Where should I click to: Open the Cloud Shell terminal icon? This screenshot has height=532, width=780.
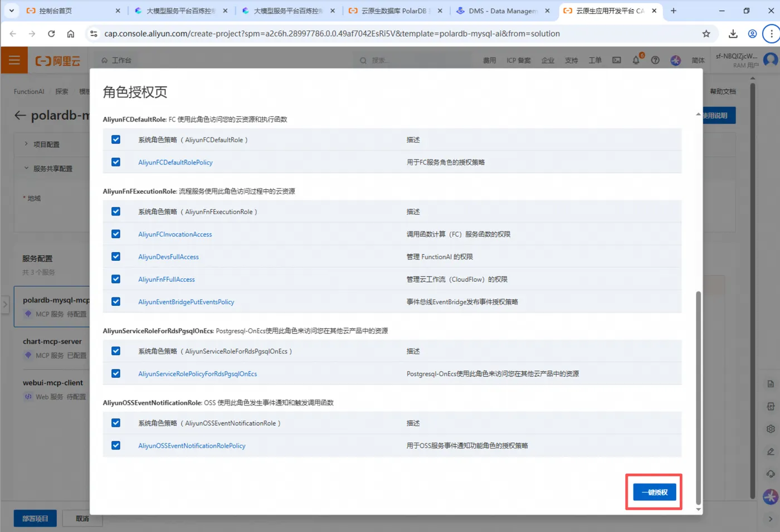tap(617, 60)
